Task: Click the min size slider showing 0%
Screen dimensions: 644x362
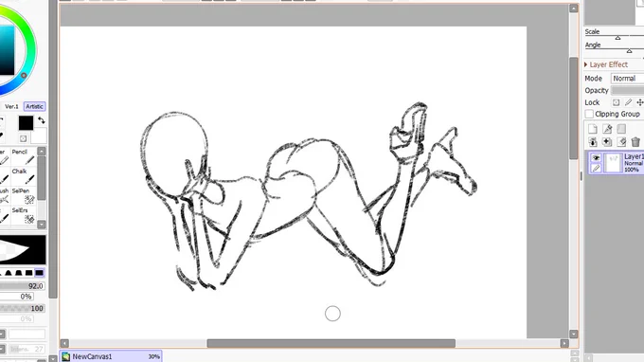Action: tap(17, 297)
